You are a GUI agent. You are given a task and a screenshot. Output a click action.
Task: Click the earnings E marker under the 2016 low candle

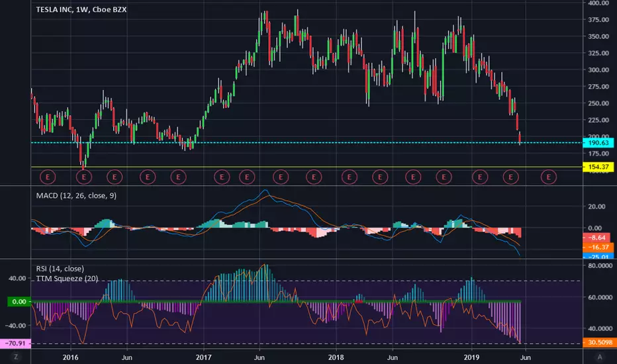coord(84,177)
